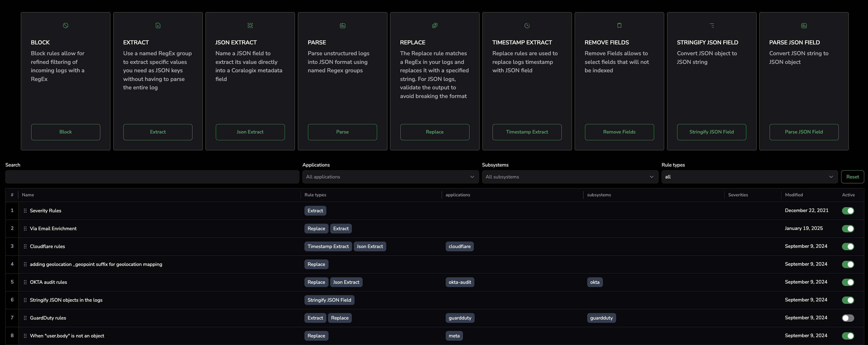
Task: Expand the All subsystems dropdown
Action: pyautogui.click(x=570, y=177)
